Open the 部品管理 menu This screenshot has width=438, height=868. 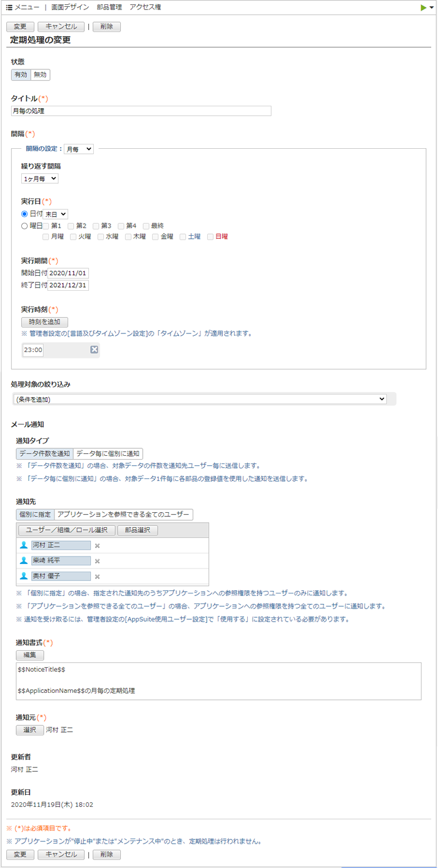tap(109, 8)
